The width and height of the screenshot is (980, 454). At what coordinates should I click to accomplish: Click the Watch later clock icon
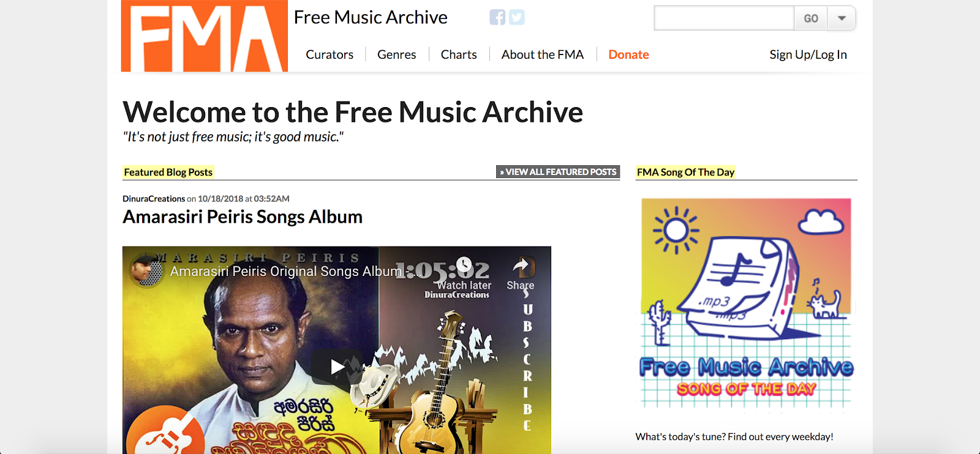tap(464, 265)
